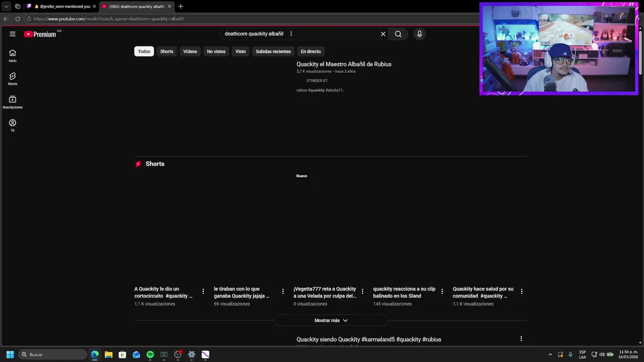Open Microsoft Store from the taskbar
The image size is (644, 362).
coord(122,354)
